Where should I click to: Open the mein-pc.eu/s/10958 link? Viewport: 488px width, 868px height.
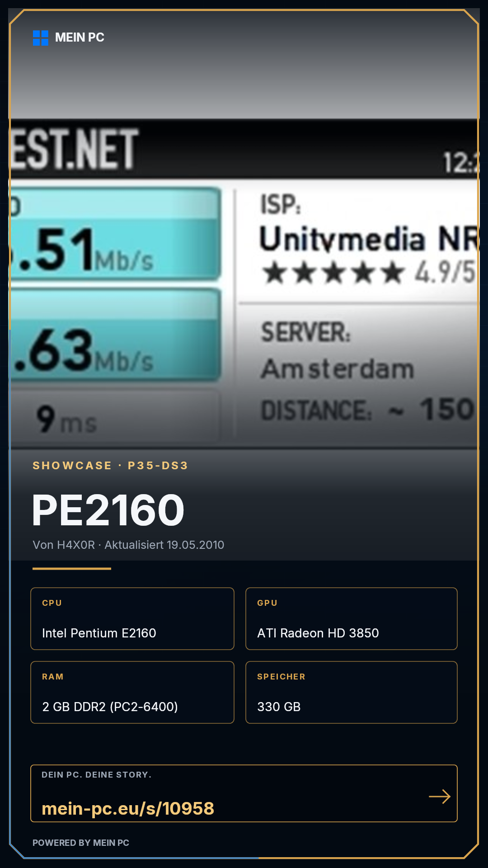pos(128,808)
